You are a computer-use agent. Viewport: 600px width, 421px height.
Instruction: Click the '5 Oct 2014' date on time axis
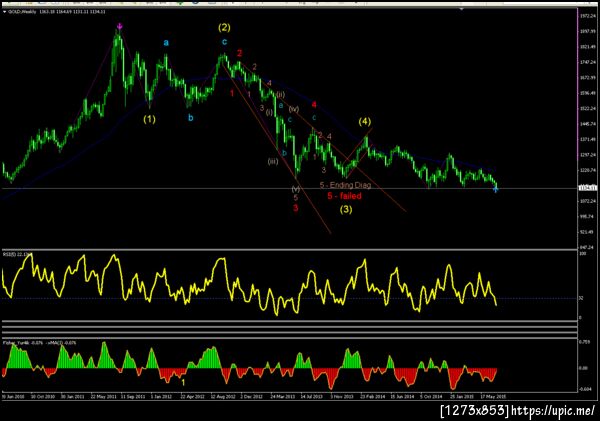(x=433, y=397)
